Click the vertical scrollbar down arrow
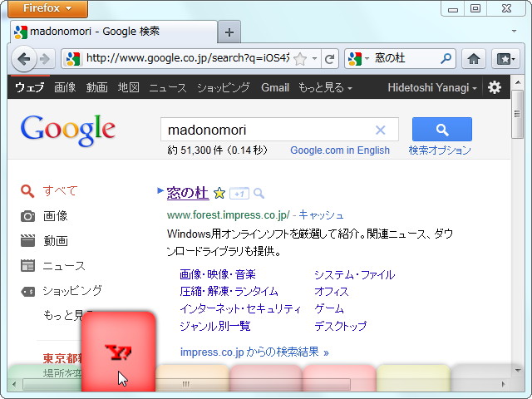Screen dimensions: 532x399 518,370
